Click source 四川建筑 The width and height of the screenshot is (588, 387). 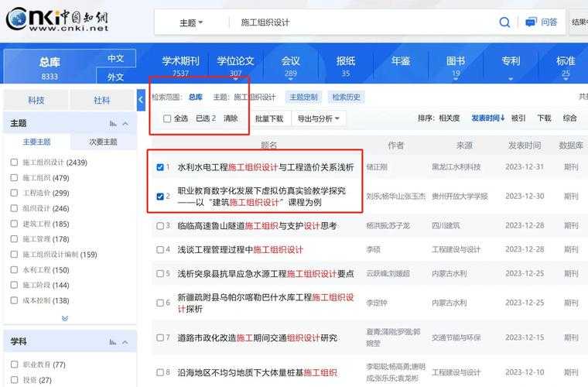point(446,226)
